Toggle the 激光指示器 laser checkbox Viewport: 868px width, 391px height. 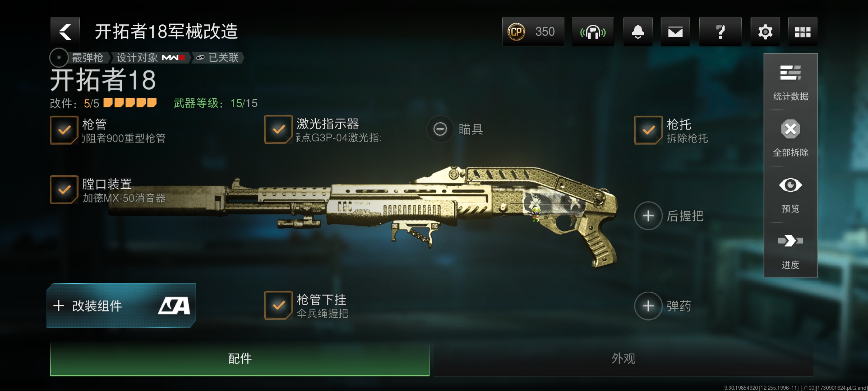point(278,129)
